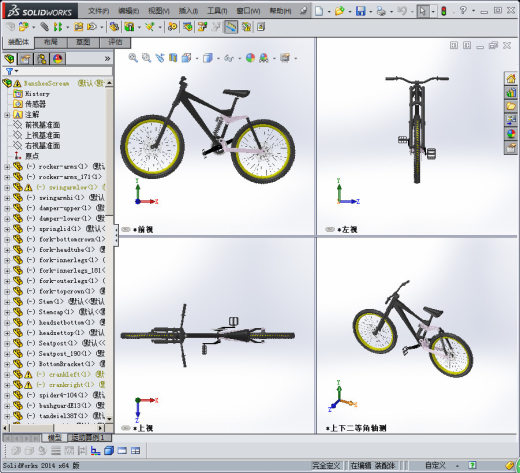Open the PropertyManager tab icon
The image size is (520, 473).
[x=26, y=59]
